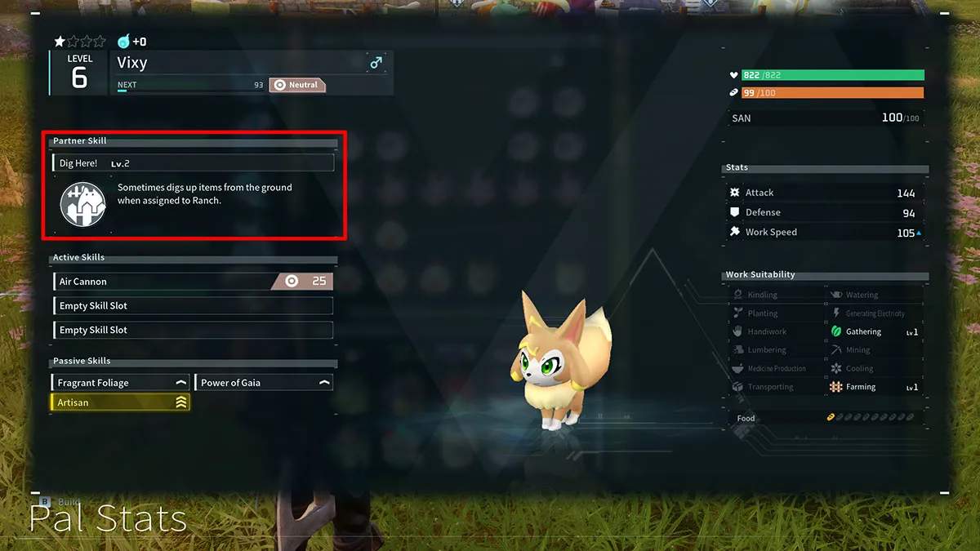980x551 pixels.
Task: Click the blue soul icon beside +0
Action: coord(123,42)
